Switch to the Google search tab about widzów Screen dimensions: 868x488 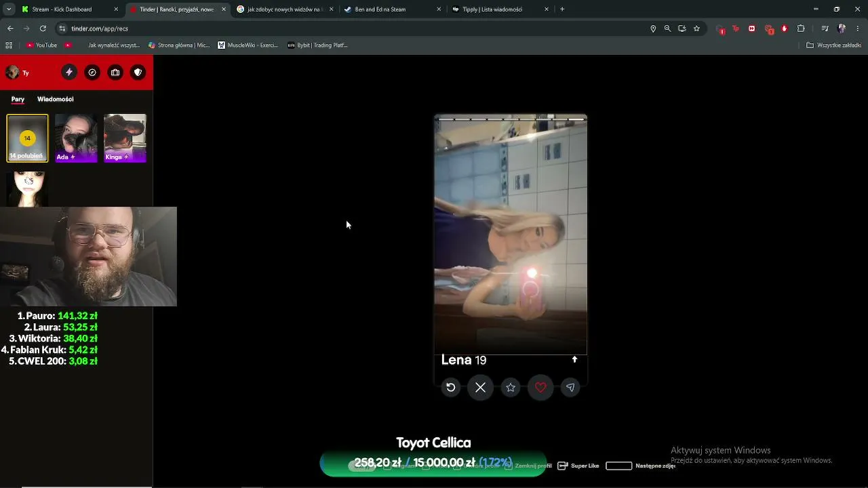(284, 9)
